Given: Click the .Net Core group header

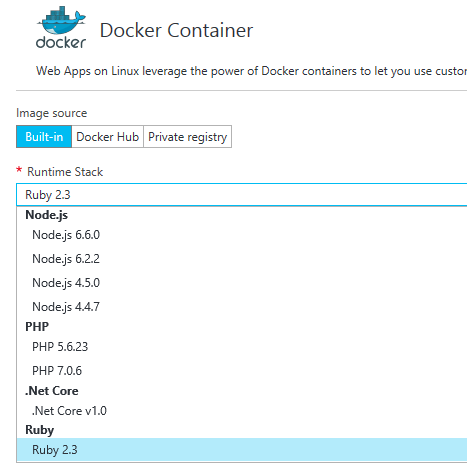Looking at the screenshot, I should pos(52,391).
